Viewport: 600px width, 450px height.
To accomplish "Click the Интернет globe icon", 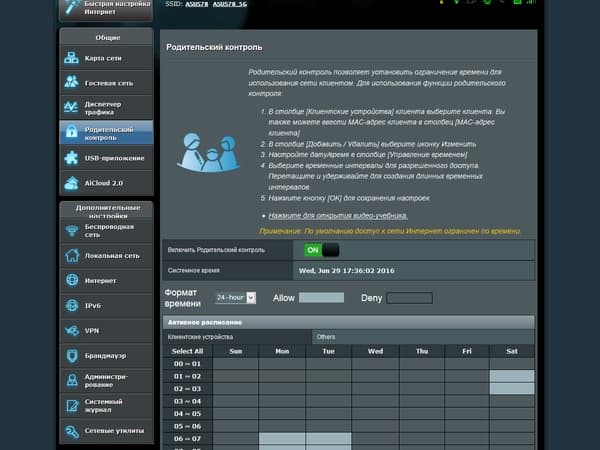I will [72, 280].
